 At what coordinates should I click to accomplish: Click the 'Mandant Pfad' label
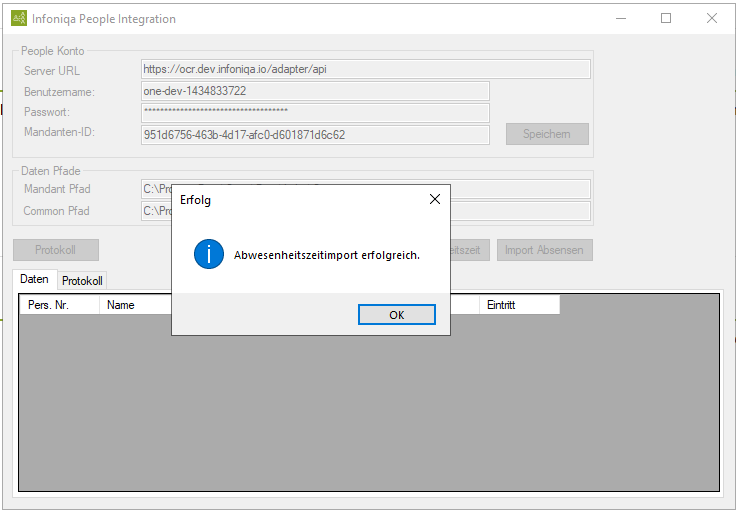(x=57, y=189)
